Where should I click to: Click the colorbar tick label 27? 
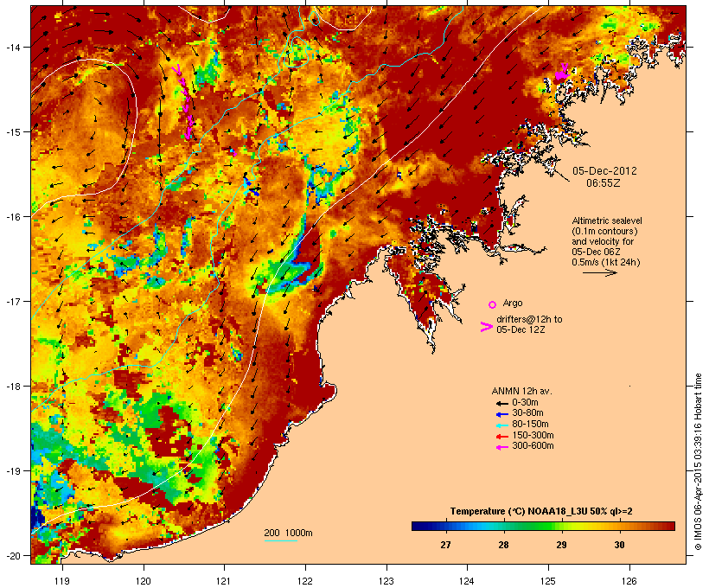point(445,545)
